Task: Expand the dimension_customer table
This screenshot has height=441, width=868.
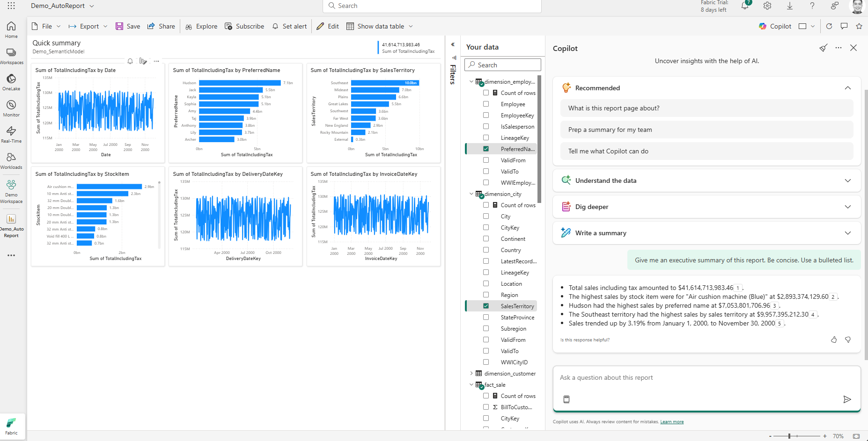Action: point(471,373)
